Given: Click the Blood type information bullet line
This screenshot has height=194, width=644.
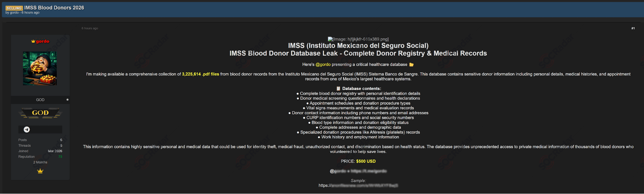Looking at the screenshot, I should (x=358, y=123).
